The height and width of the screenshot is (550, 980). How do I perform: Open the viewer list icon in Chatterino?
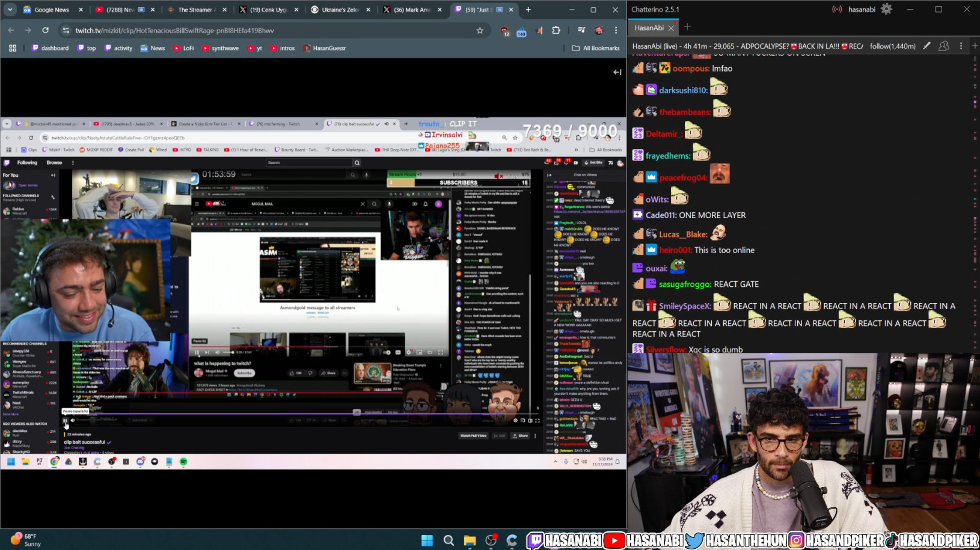[x=944, y=46]
